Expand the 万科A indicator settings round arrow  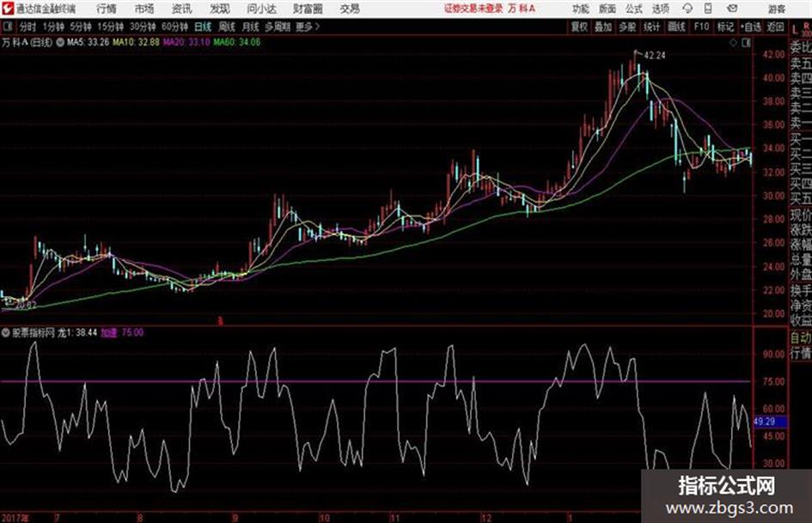click(60, 42)
